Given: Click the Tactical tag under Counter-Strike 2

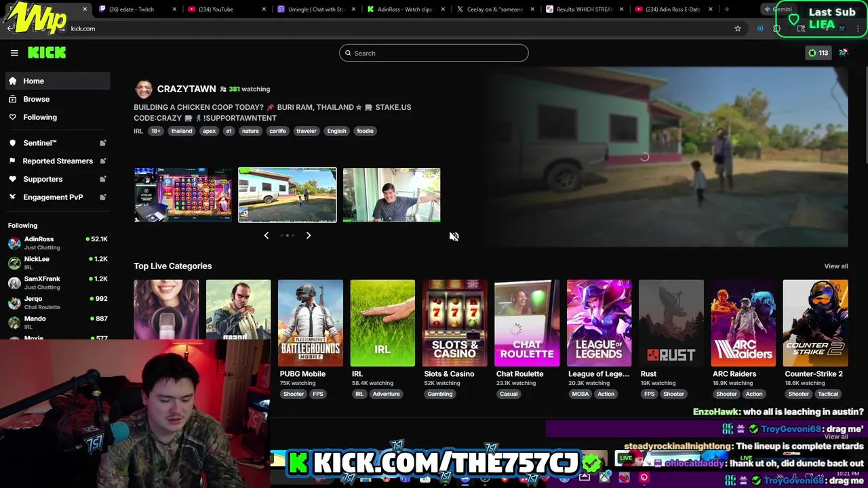Looking at the screenshot, I should point(828,394).
